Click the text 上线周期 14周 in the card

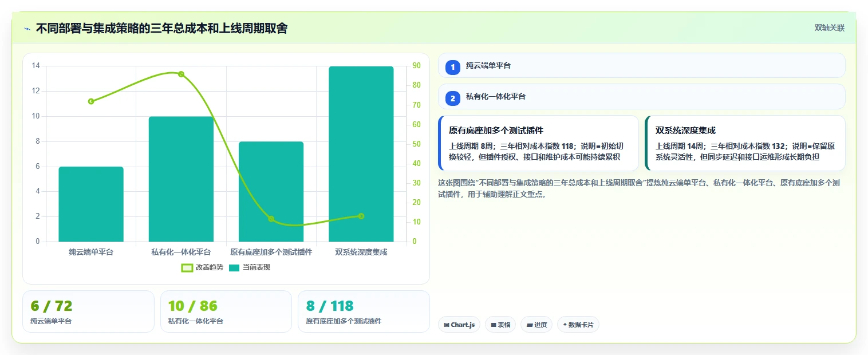[x=681, y=146]
